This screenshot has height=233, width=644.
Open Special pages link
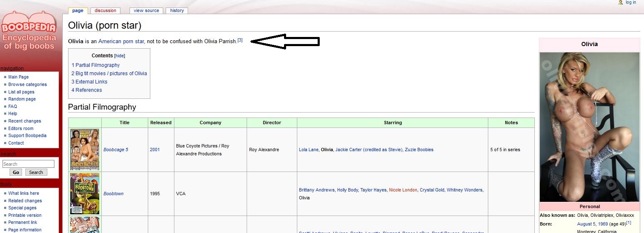coord(22,208)
